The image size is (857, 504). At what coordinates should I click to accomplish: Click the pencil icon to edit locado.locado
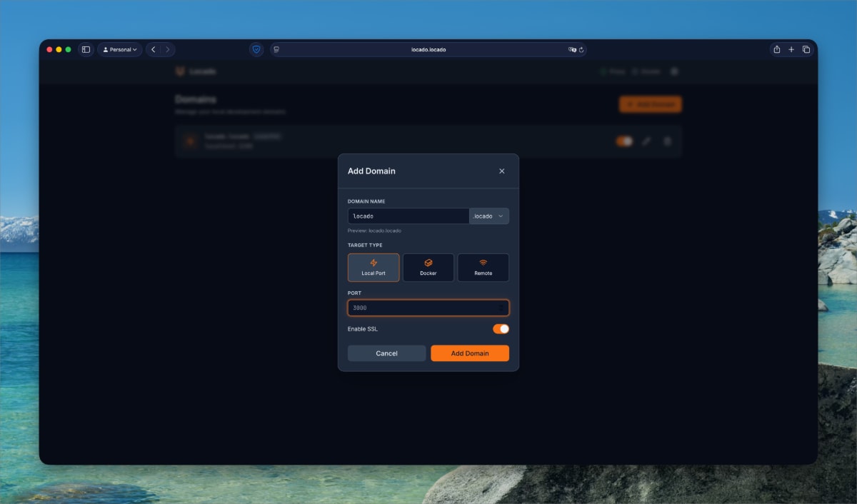[646, 141]
